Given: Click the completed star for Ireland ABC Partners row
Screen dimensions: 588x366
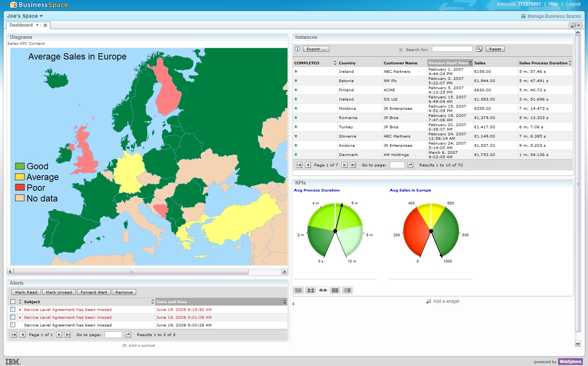Looking at the screenshot, I should 296,71.
